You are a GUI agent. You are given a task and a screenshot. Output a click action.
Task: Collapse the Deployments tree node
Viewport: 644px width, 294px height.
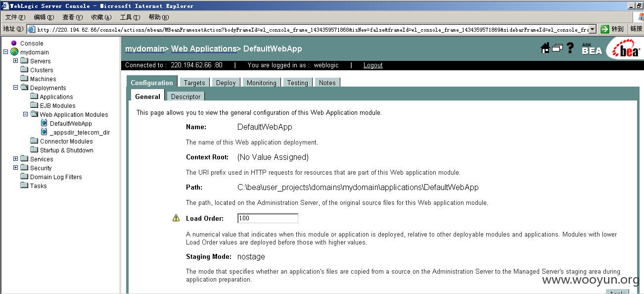tap(15, 88)
